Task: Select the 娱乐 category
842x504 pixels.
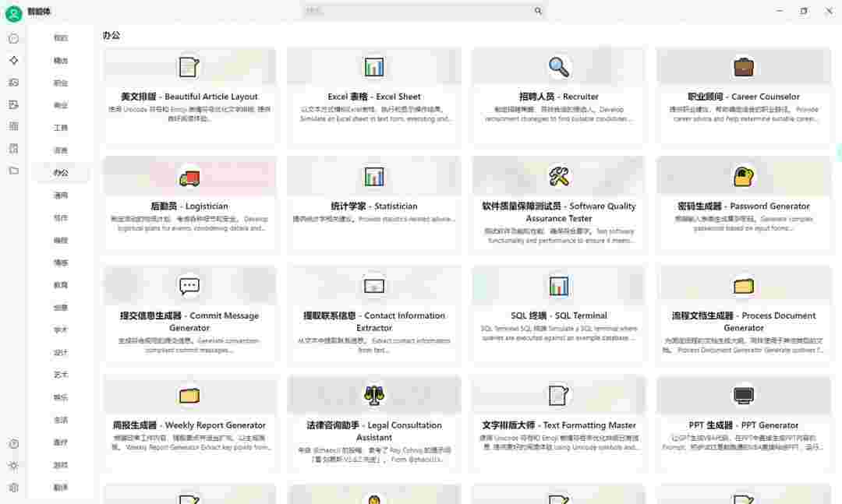Action: [x=61, y=398]
